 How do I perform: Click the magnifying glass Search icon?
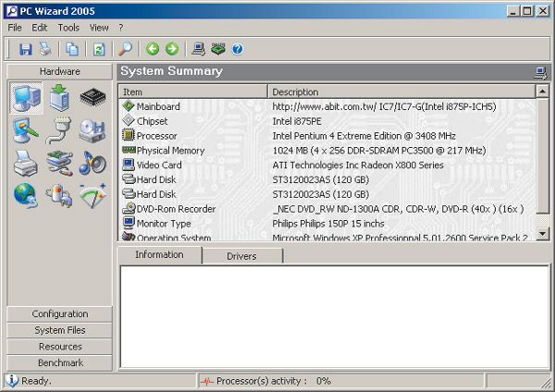pyautogui.click(x=125, y=49)
